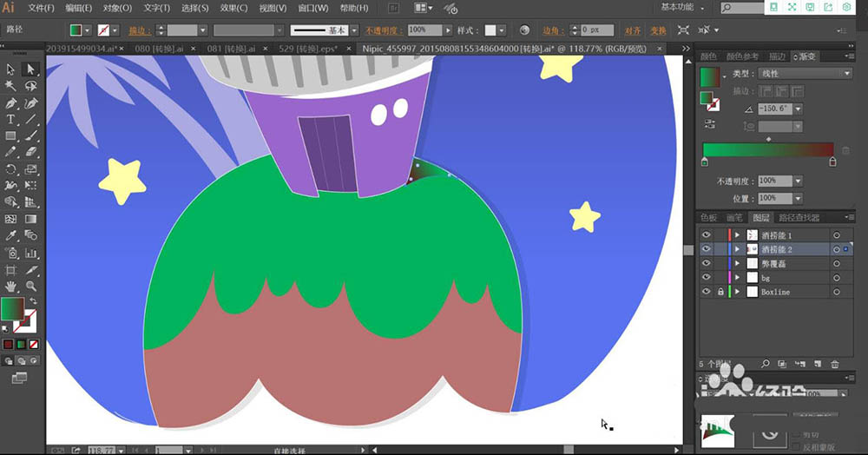Select the Direct Selection arrow tool
868x455 pixels.
(x=30, y=69)
